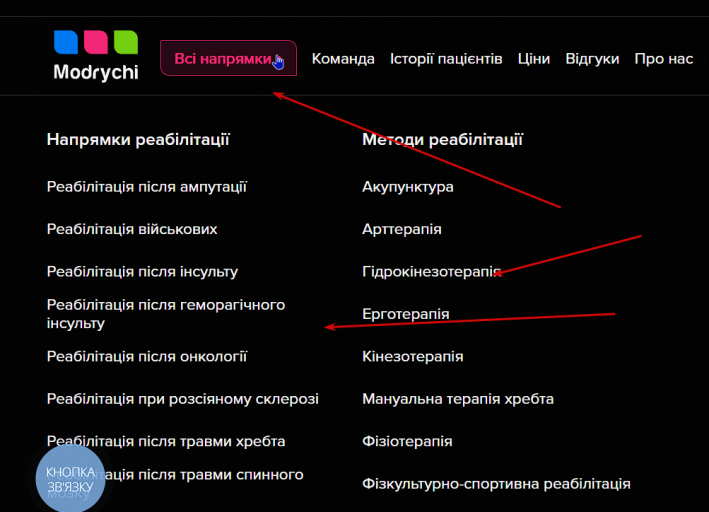The width and height of the screenshot is (709, 512).
Task: Open Реабілітація після інсульту link
Action: point(142,272)
